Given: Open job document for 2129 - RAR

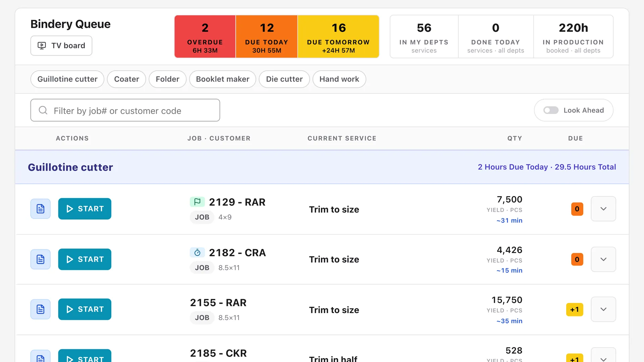Looking at the screenshot, I should 41,209.
